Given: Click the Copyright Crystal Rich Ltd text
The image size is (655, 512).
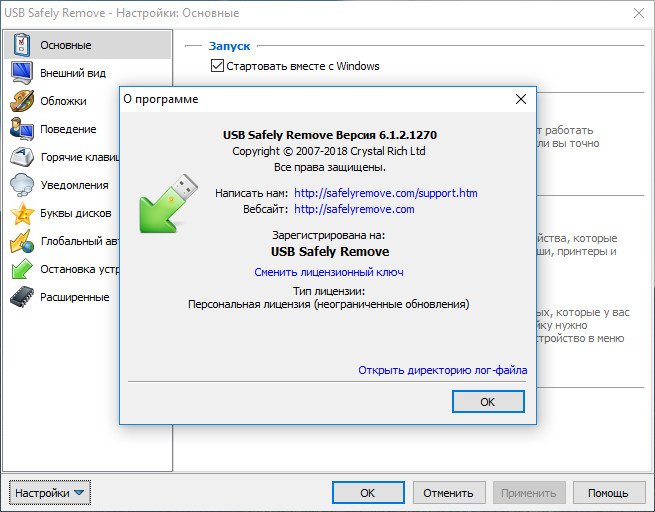Looking at the screenshot, I should tap(329, 151).
